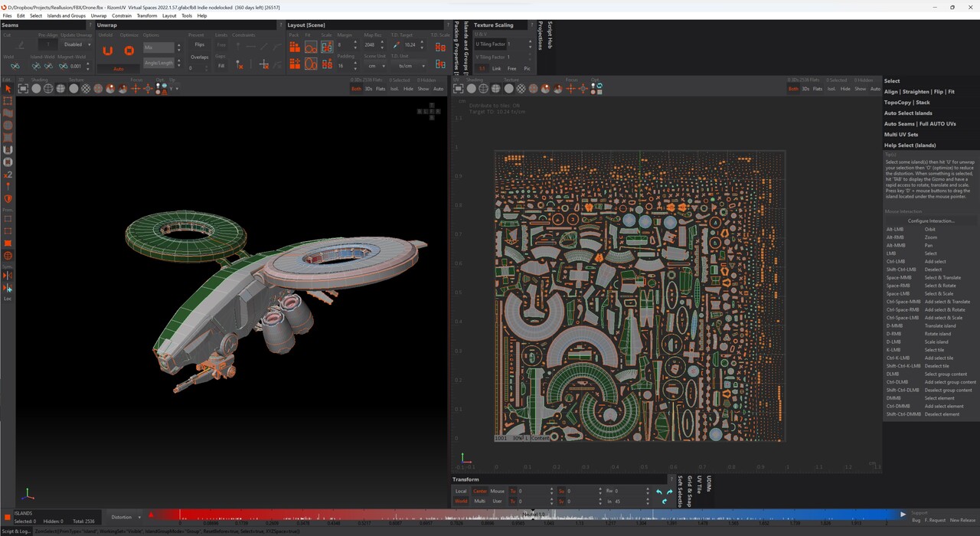Click the Cut seams icon
This screenshot has height=536, width=980.
click(x=21, y=45)
